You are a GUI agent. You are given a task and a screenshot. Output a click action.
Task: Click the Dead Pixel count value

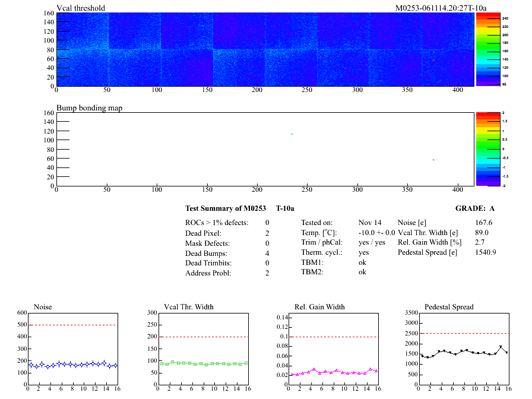[x=267, y=233]
